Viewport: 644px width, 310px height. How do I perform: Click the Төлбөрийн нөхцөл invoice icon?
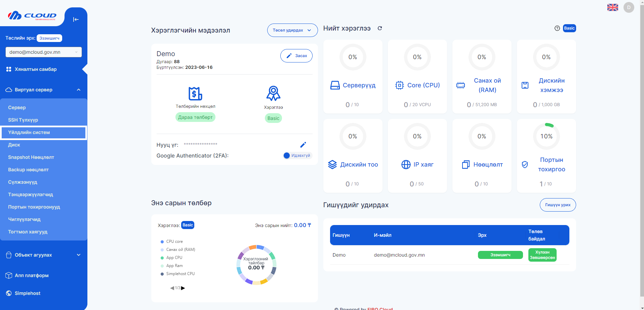tap(195, 94)
